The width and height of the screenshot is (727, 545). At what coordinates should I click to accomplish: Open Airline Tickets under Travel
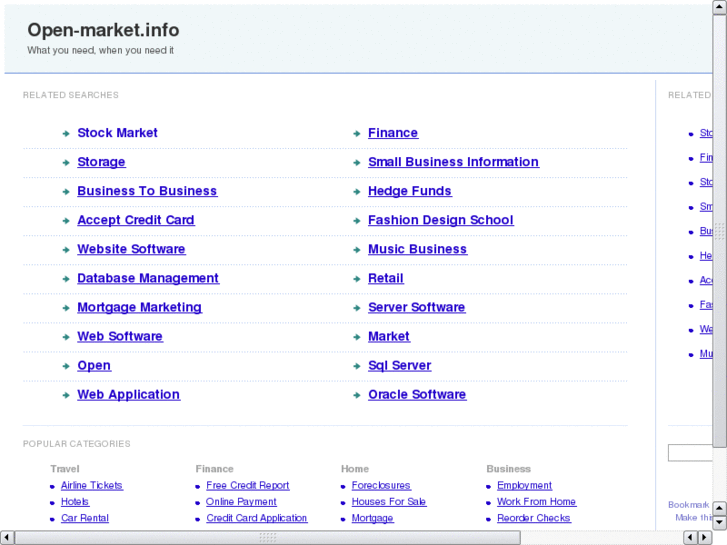(x=91, y=485)
